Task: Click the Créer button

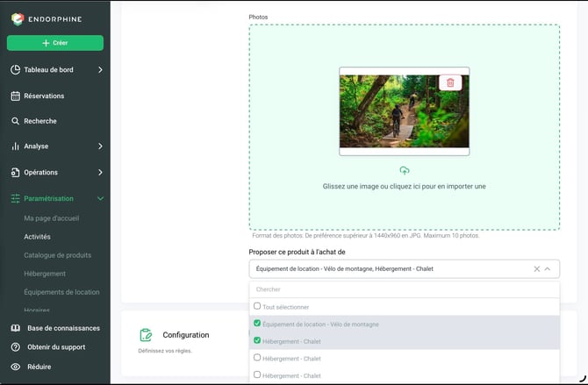Action: click(55, 43)
